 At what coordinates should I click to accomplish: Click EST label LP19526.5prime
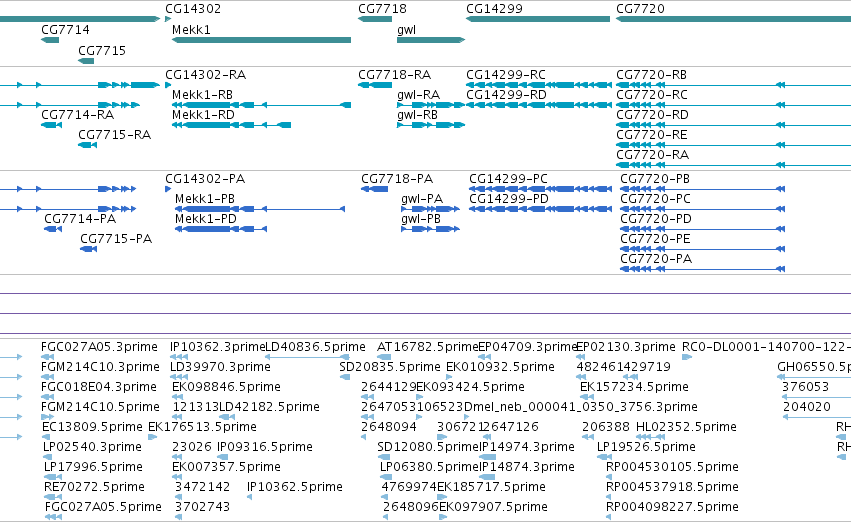[x=646, y=448]
